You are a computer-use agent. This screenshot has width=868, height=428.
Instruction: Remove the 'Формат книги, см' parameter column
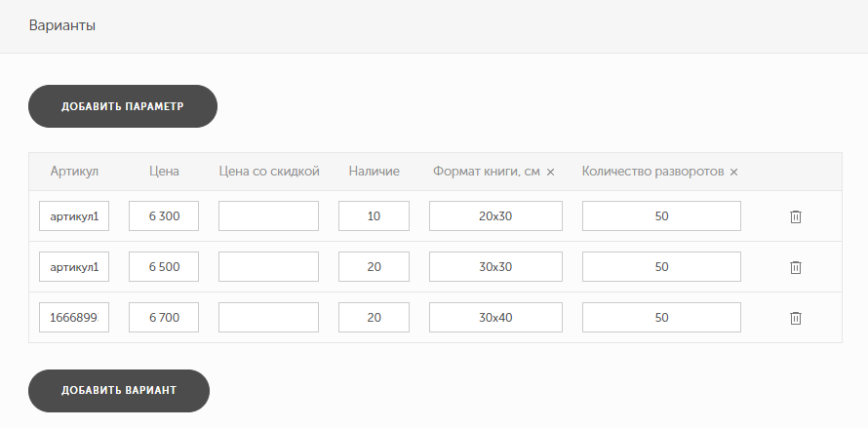550,173
